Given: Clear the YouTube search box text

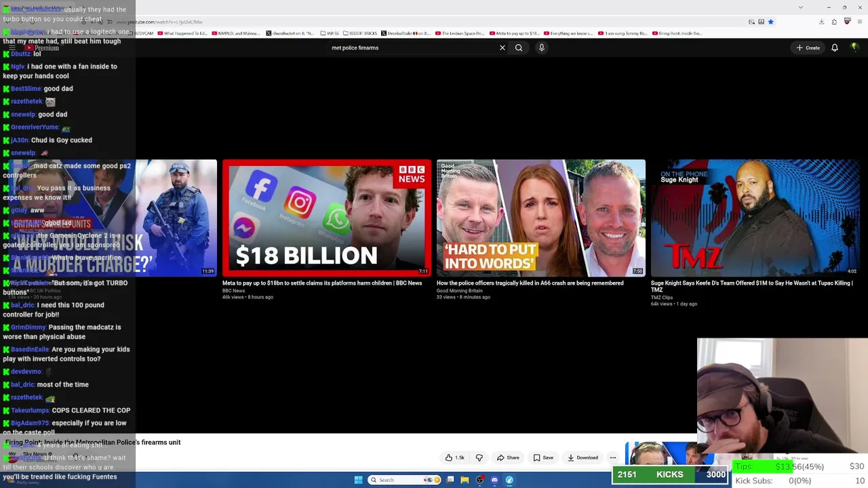Looking at the screenshot, I should tap(502, 47).
